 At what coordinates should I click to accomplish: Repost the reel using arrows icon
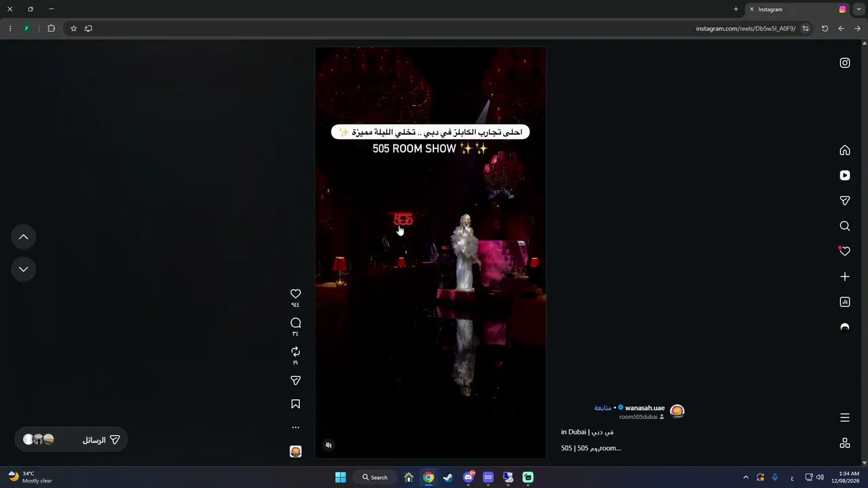click(x=296, y=352)
